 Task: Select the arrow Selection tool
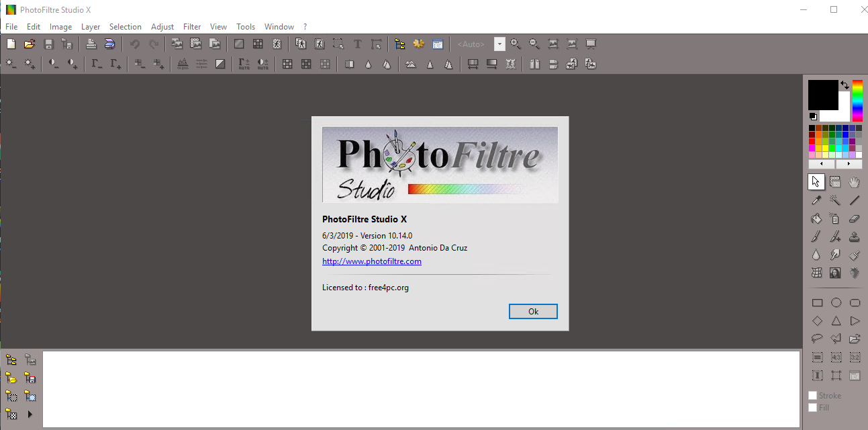[816, 181]
